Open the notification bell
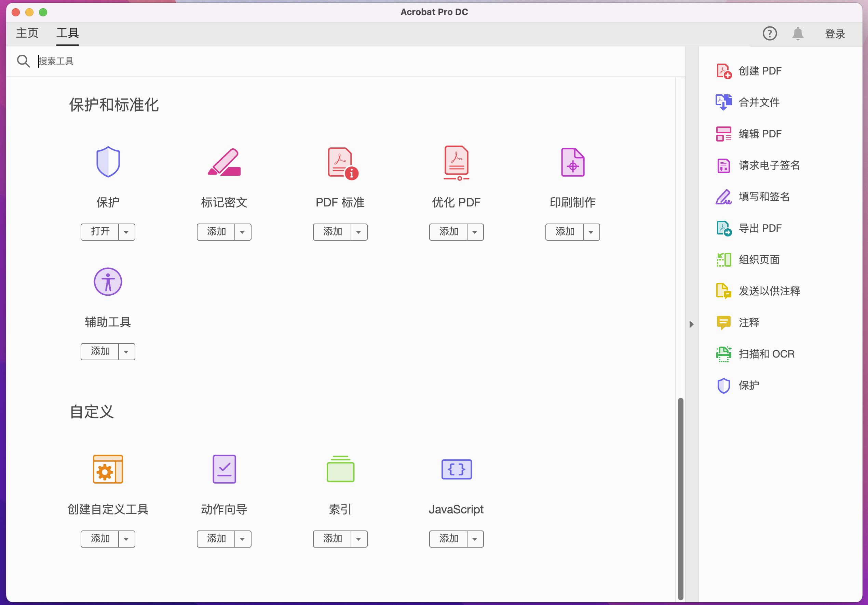This screenshot has height=605, width=868. click(798, 33)
